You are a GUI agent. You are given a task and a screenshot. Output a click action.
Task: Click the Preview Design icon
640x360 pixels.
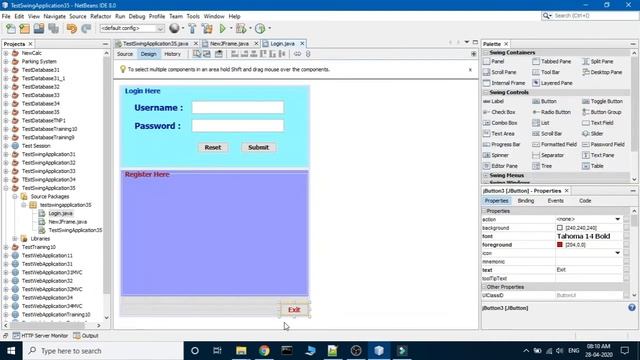coord(219,54)
